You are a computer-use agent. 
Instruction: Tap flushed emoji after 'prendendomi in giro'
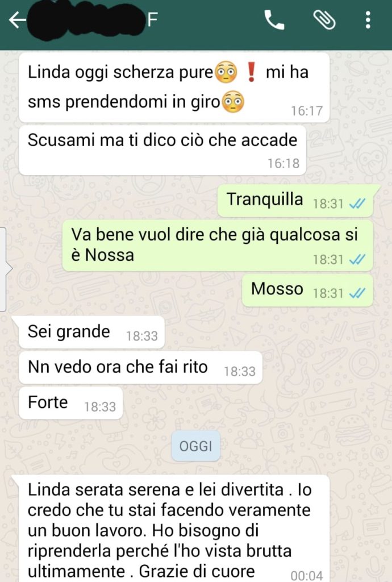pos(233,102)
